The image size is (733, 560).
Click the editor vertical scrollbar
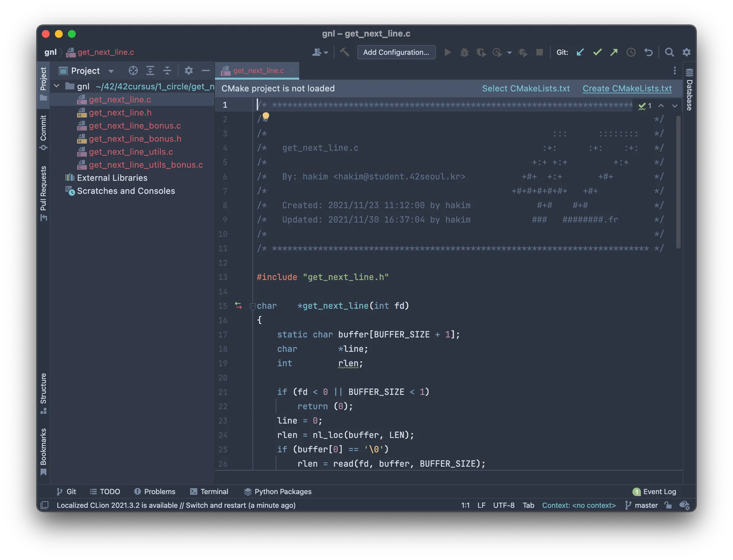click(x=678, y=182)
